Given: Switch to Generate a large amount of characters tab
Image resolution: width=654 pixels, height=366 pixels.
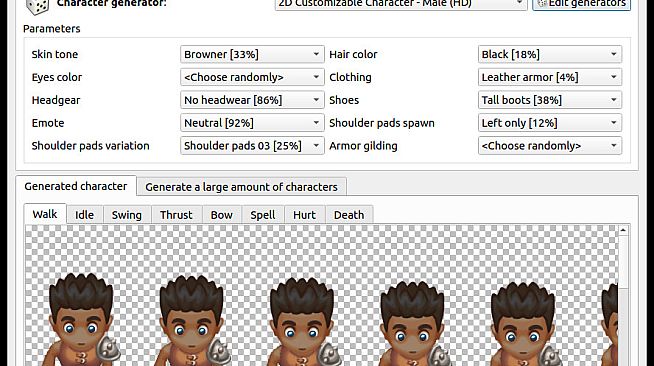Looking at the screenshot, I should coord(241,187).
